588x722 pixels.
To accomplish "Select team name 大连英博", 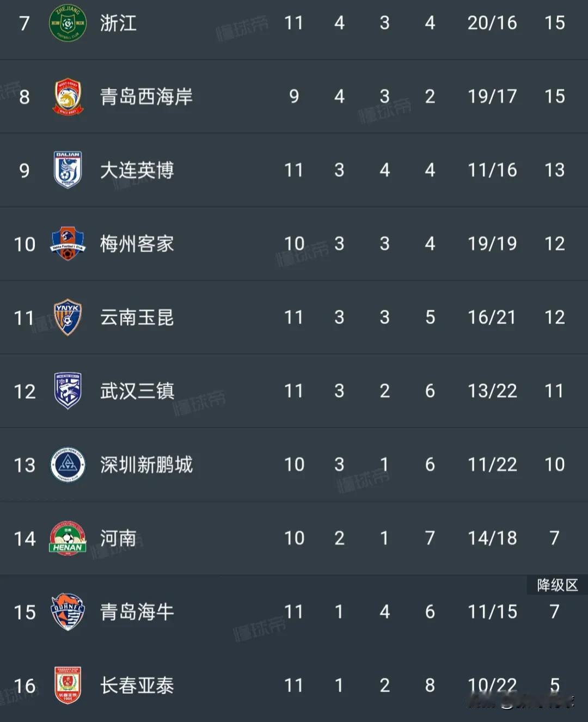I will (137, 170).
